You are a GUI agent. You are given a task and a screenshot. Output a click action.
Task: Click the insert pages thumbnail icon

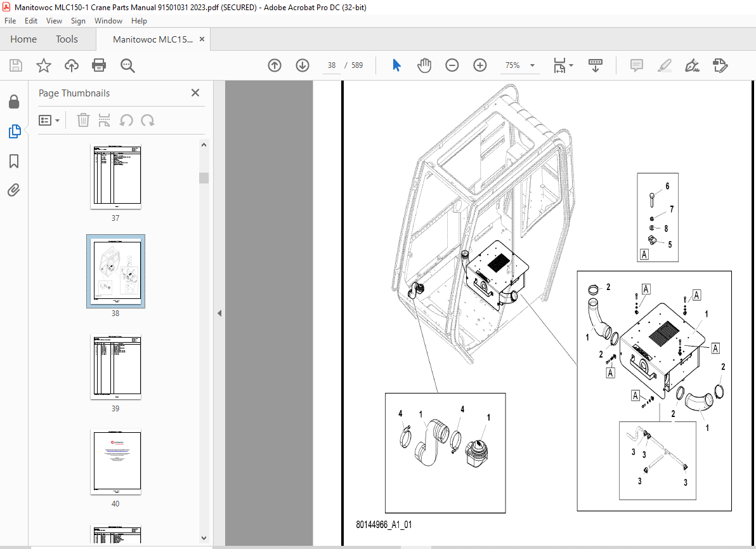(x=104, y=120)
